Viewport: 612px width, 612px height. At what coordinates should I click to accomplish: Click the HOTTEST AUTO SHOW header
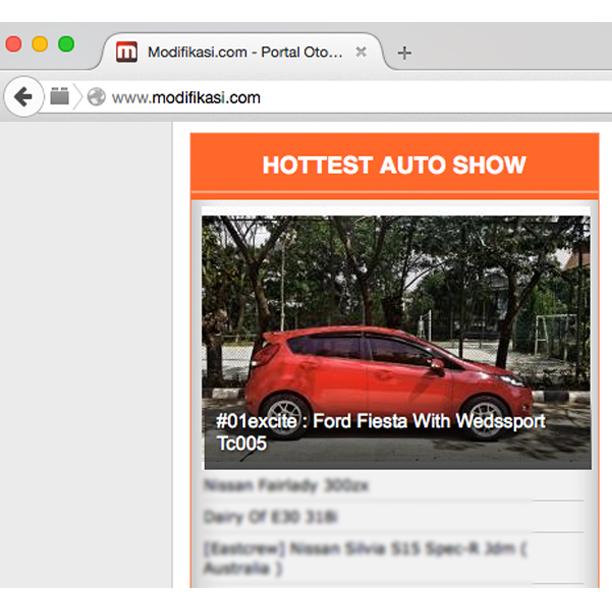pyautogui.click(x=394, y=165)
